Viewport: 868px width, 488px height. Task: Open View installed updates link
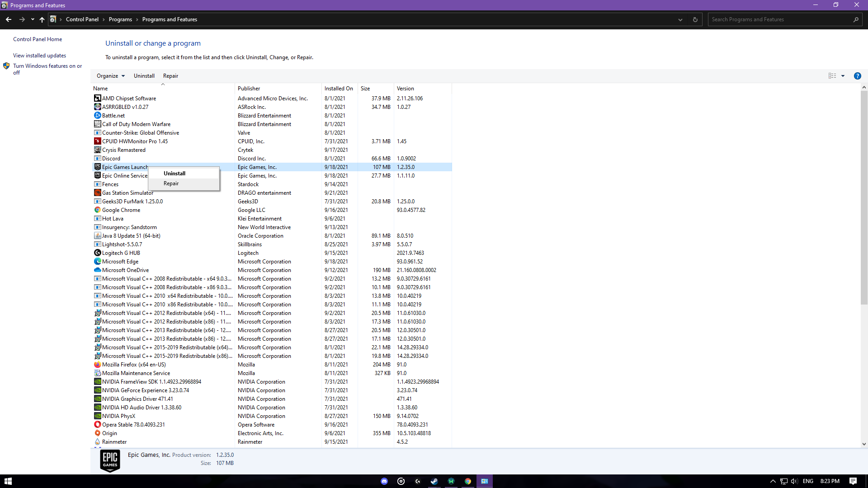pos(39,56)
